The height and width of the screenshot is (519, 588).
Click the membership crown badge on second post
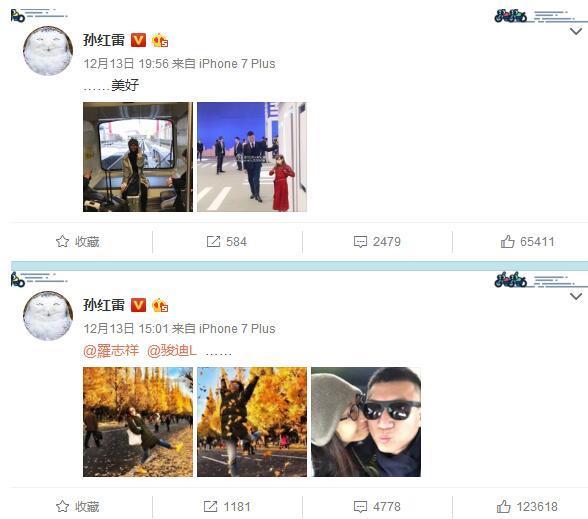tap(160, 305)
